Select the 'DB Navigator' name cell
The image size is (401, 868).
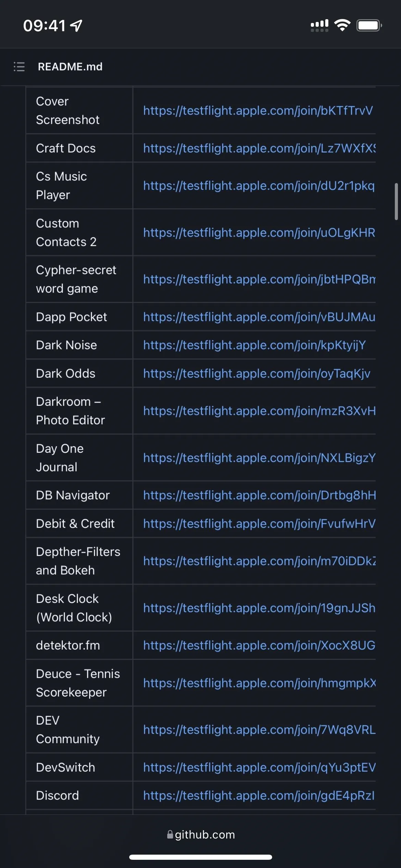click(x=79, y=495)
